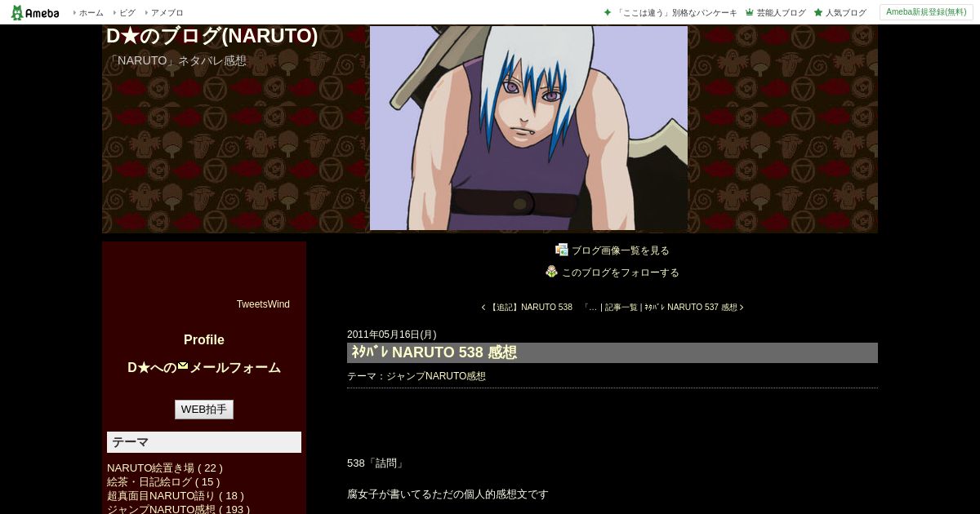The image size is (980, 514).
Task: Open theme NARUTO絵置き場 ( 22 )
Action: (x=165, y=467)
